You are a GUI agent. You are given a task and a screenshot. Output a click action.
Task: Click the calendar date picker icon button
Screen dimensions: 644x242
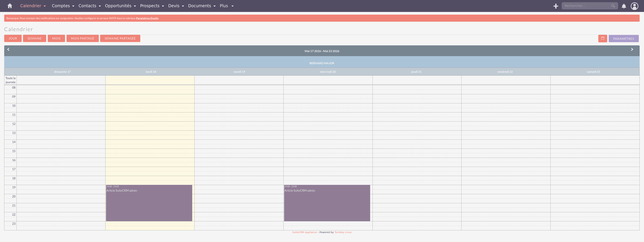pyautogui.click(x=603, y=38)
